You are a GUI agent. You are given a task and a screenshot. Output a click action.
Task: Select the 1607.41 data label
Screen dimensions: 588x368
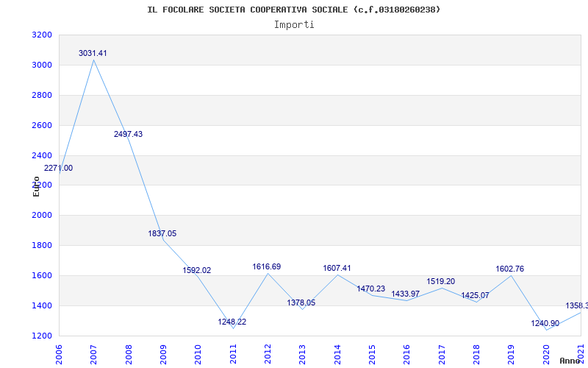[x=337, y=268]
